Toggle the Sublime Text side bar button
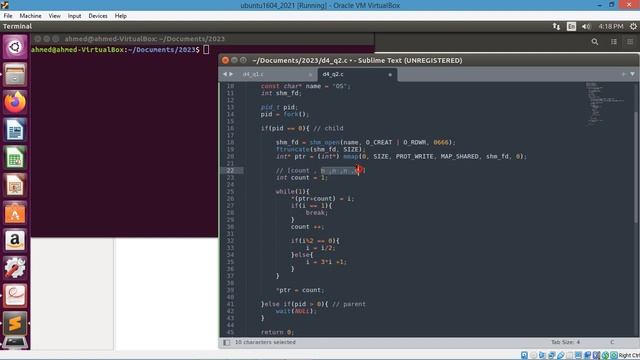Image resolution: width=640 pixels, height=360 pixels. click(x=227, y=342)
